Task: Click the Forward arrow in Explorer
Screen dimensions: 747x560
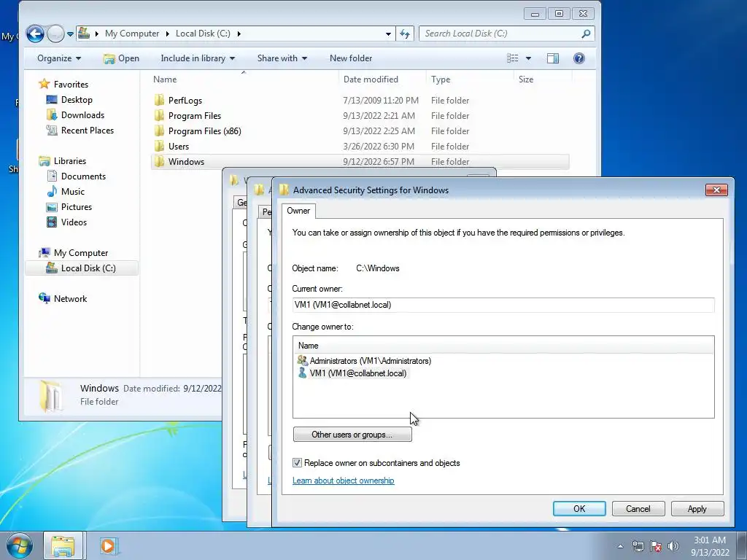Action: coord(55,34)
